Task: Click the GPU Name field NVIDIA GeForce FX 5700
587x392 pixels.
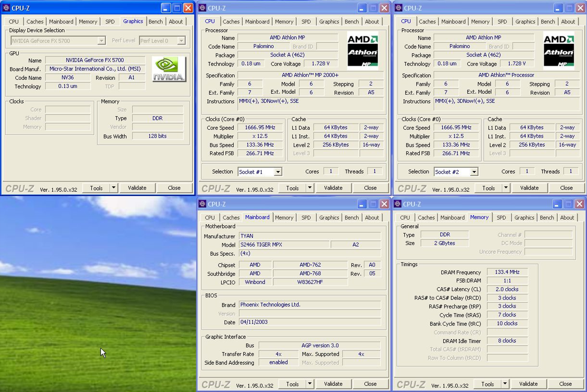Action: pos(95,60)
